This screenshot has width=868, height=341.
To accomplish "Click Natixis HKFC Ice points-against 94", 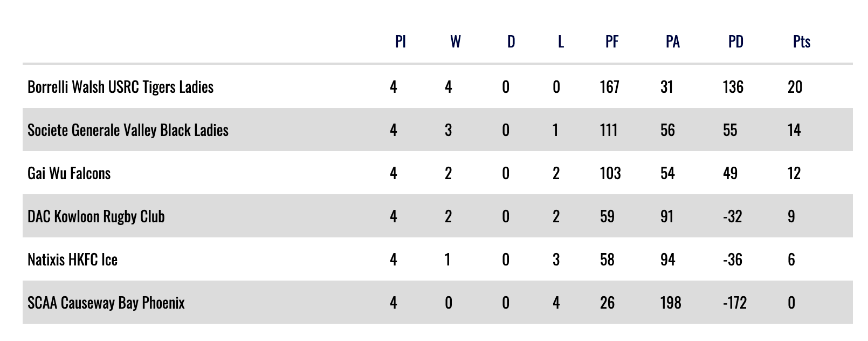I will (667, 260).
